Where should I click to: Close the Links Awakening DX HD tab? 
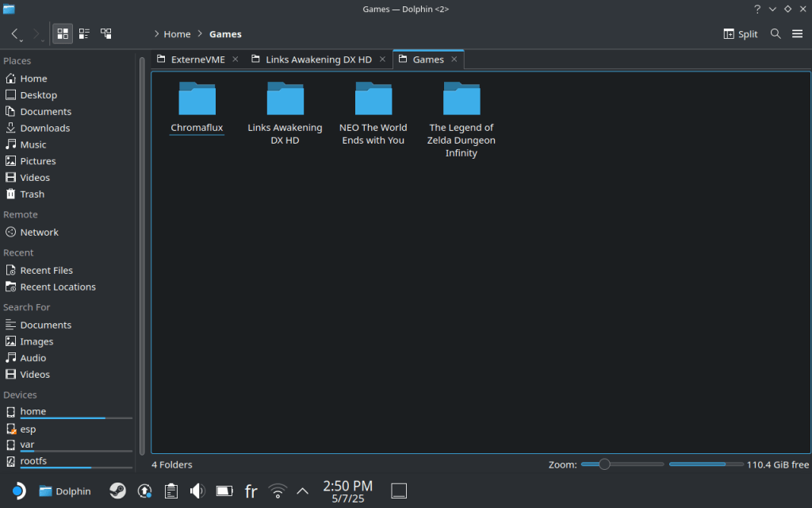tap(381, 60)
